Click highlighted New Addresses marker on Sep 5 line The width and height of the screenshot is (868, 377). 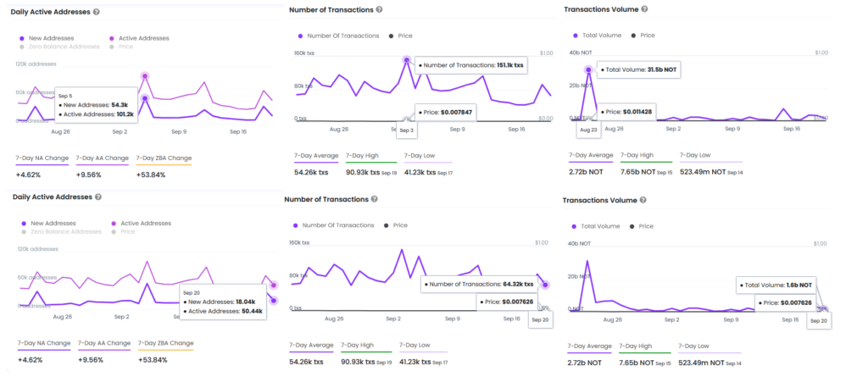145,98
